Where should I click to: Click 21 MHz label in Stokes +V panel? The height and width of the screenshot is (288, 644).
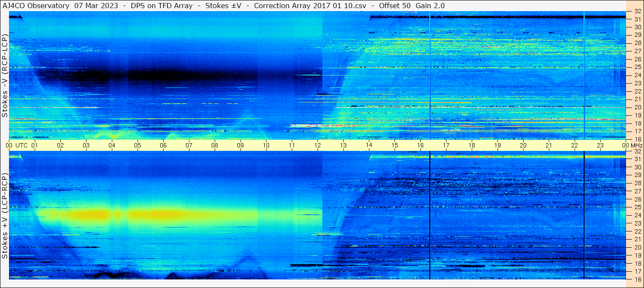[638, 239]
